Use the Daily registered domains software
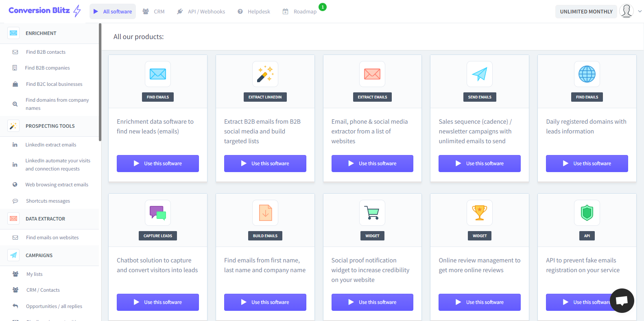Viewport: 644px width, 321px height. pos(587,164)
